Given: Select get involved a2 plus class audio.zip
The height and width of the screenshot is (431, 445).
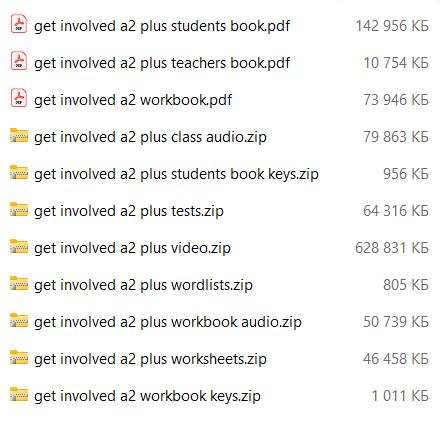Looking at the screenshot, I should pyautogui.click(x=150, y=137).
